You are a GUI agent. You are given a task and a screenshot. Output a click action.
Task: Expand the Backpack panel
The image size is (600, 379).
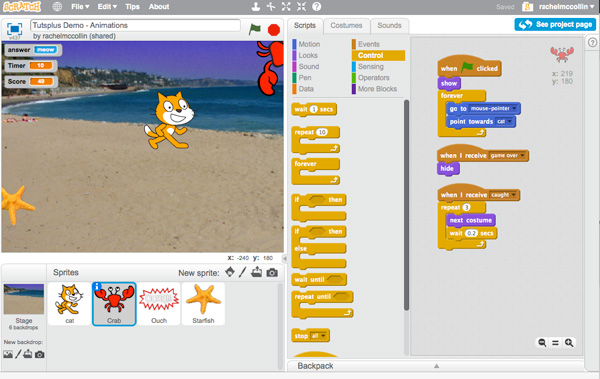[x=436, y=366]
